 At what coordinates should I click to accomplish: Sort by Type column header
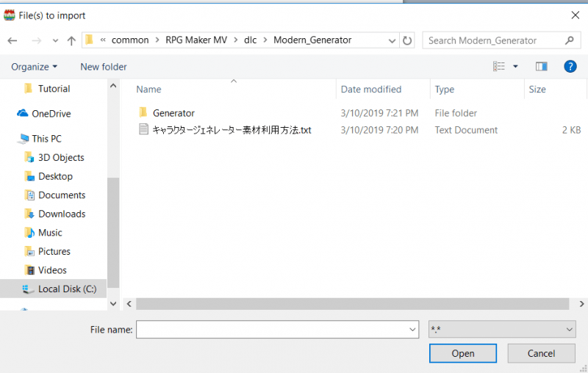445,90
